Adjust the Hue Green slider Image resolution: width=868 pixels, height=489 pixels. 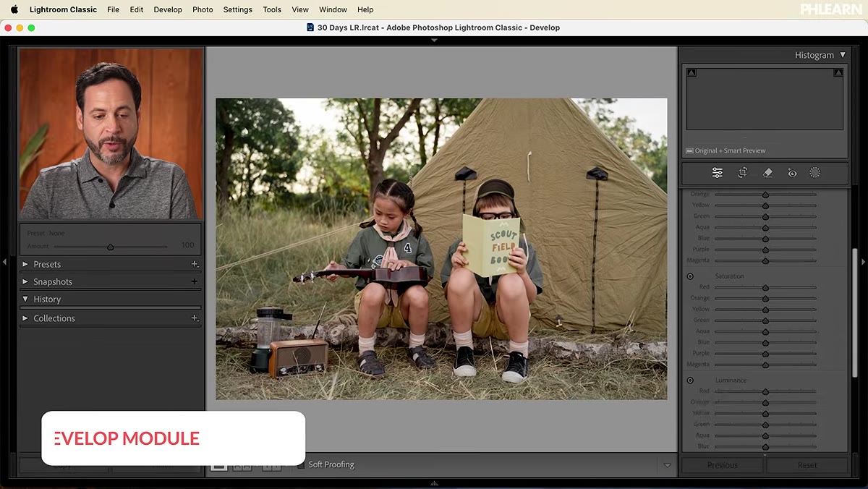click(x=765, y=216)
